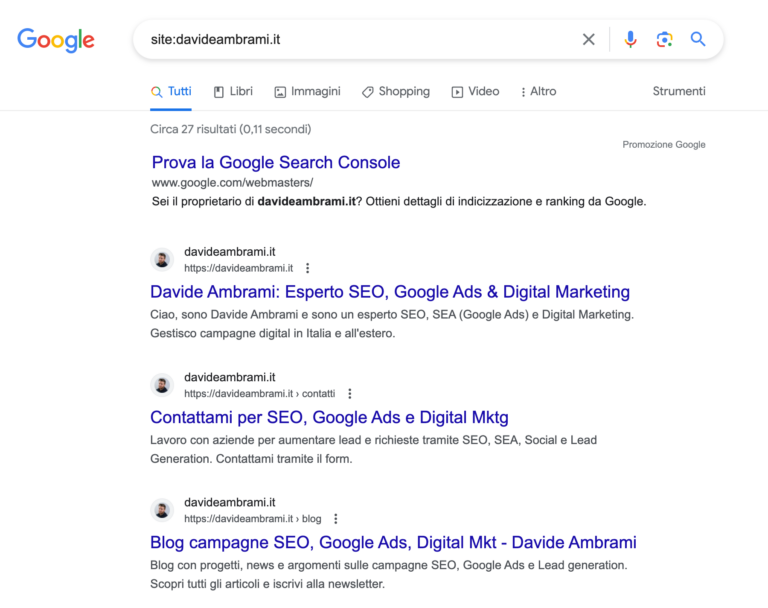Image resolution: width=768 pixels, height=608 pixels.
Task: Open Davide Ambrami: Esperto SEO result
Action: click(390, 292)
